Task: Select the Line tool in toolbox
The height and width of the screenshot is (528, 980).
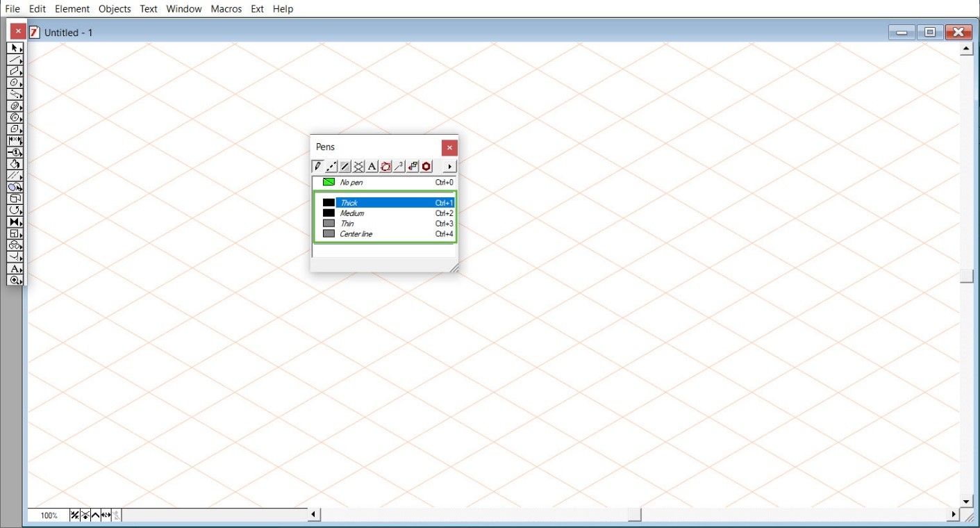Action: [15, 60]
